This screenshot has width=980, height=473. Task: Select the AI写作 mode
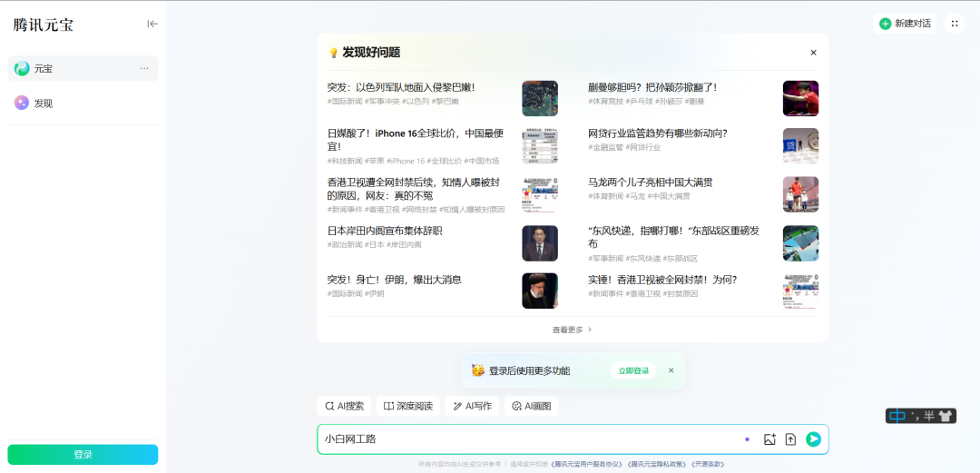point(472,406)
